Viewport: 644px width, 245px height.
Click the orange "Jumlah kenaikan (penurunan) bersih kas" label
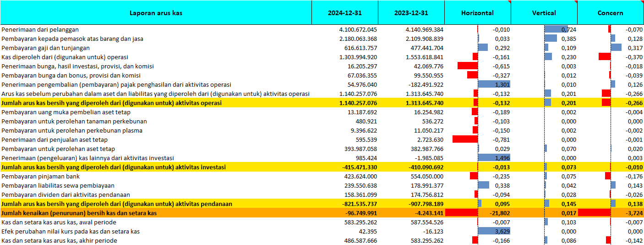point(79,213)
